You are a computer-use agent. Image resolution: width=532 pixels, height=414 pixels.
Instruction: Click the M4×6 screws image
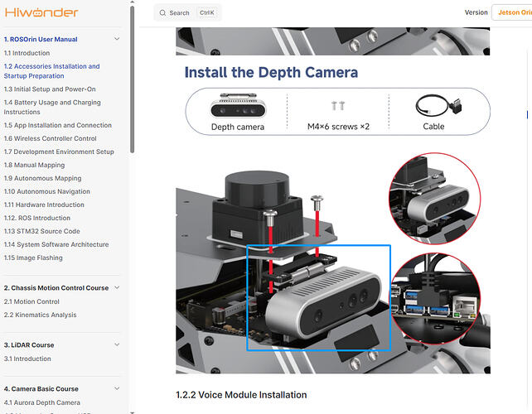coord(338,105)
